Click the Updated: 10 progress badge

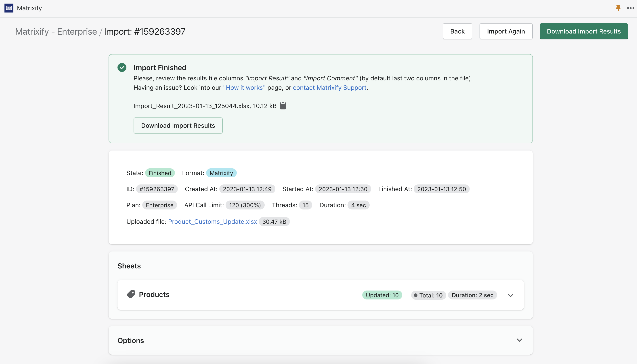point(382,295)
